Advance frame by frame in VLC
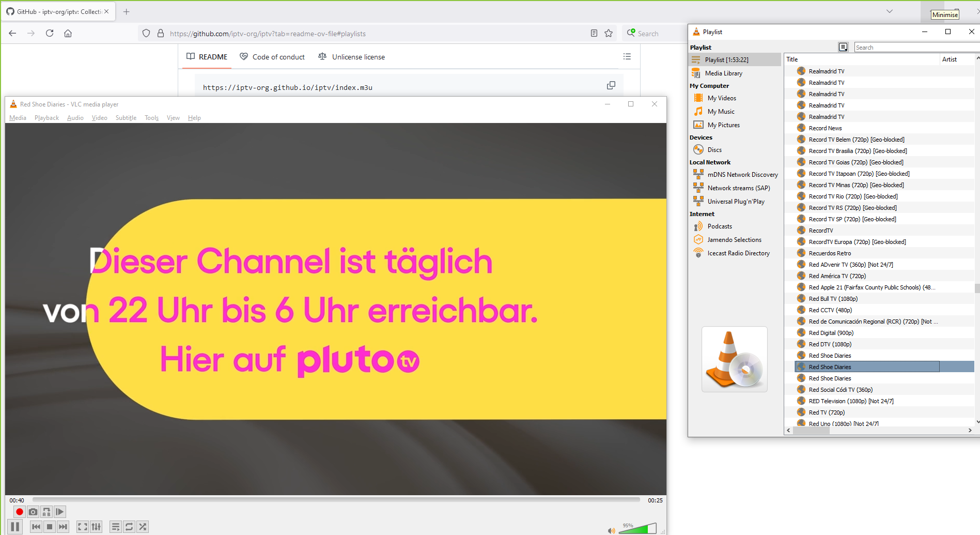The width and height of the screenshot is (980, 535). click(60, 512)
